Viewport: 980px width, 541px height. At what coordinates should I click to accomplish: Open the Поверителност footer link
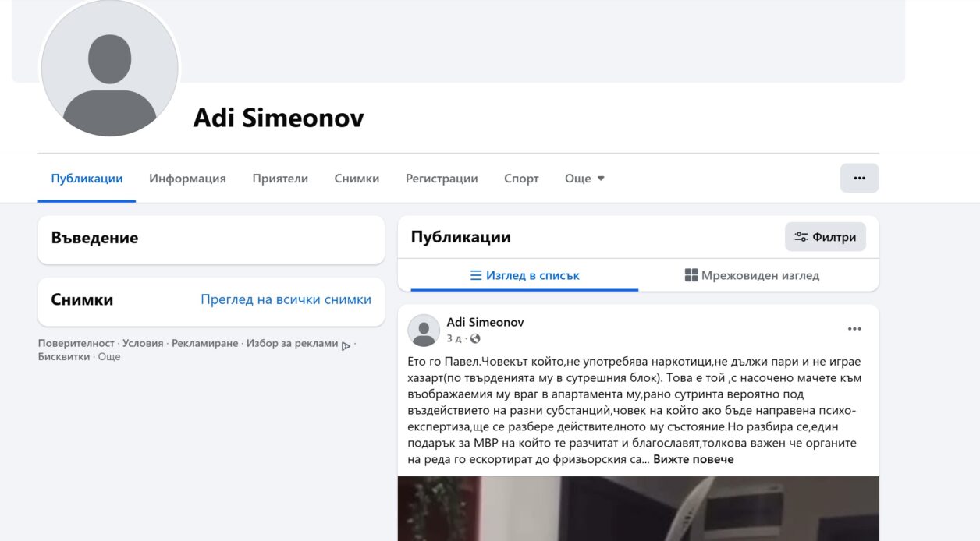tap(76, 344)
